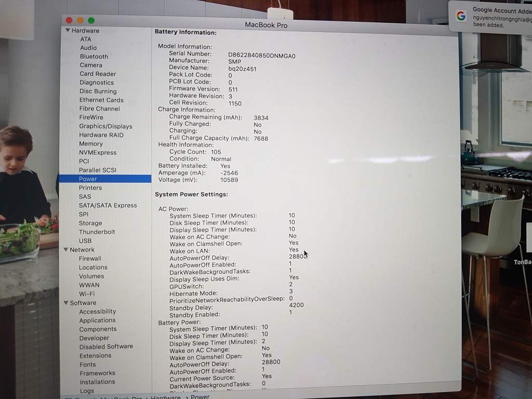The image size is (532, 399).
Task: Open SATA/SATA Express in the sidebar
Action: [x=108, y=206]
